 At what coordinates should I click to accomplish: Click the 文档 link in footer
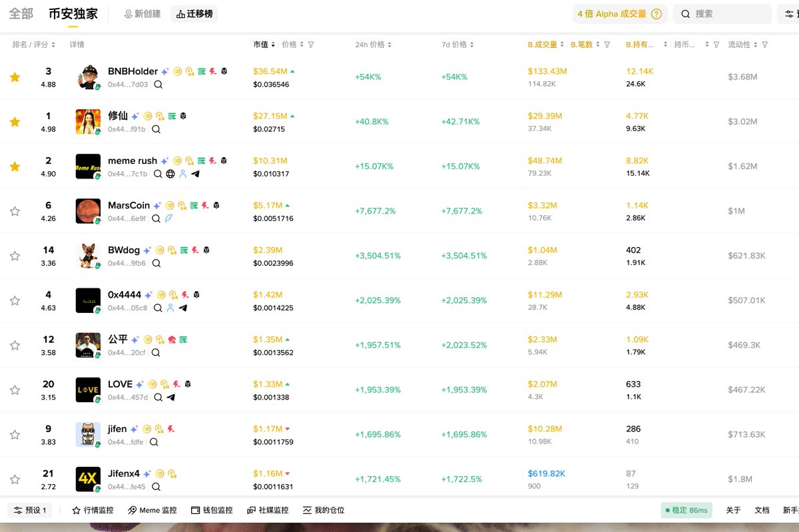(762, 510)
